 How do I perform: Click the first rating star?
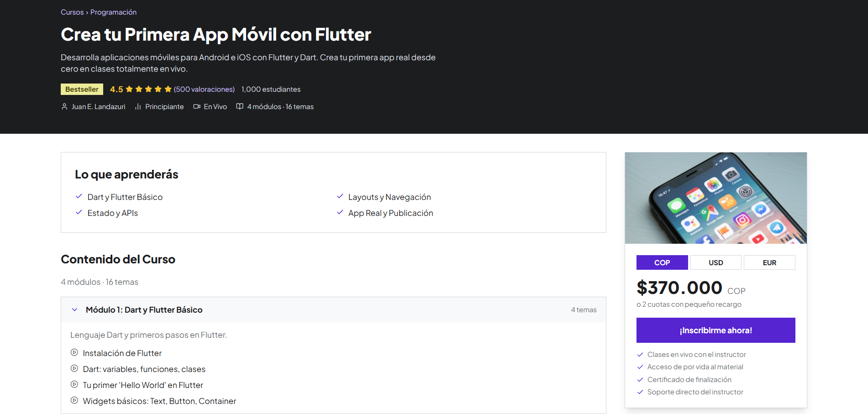tap(129, 89)
